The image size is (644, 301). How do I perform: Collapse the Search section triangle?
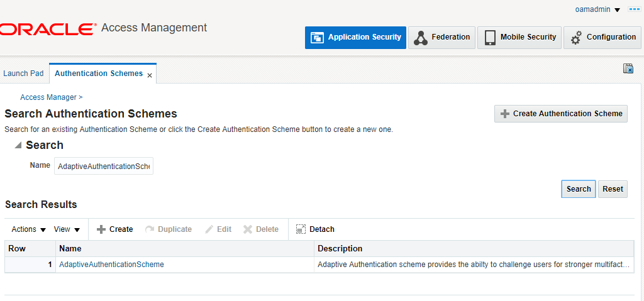(x=18, y=145)
